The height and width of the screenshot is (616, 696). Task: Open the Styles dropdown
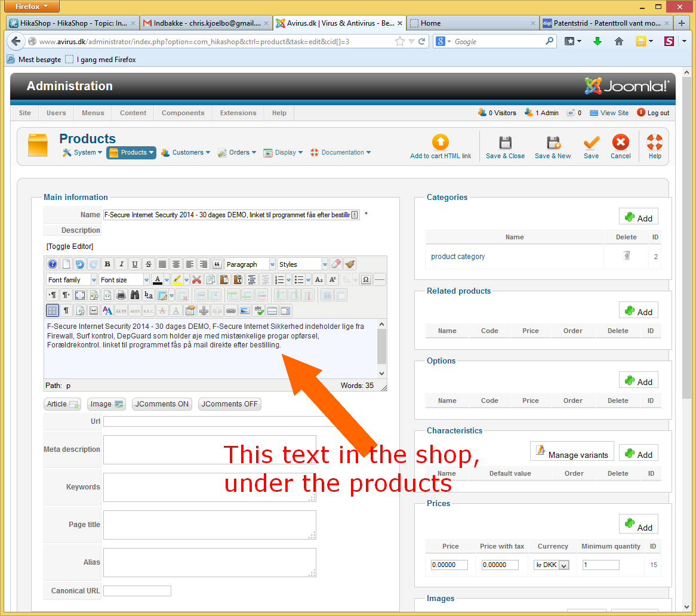[x=303, y=264]
